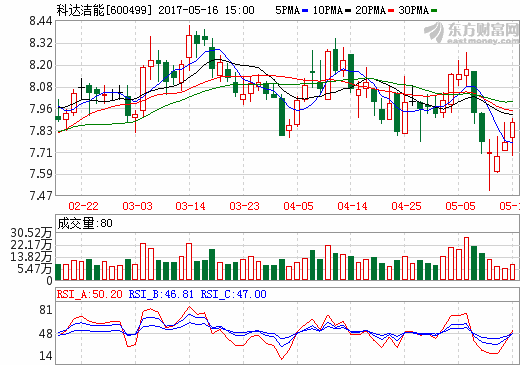
Task: Click the 7.83 price axis label
Action: point(41,131)
